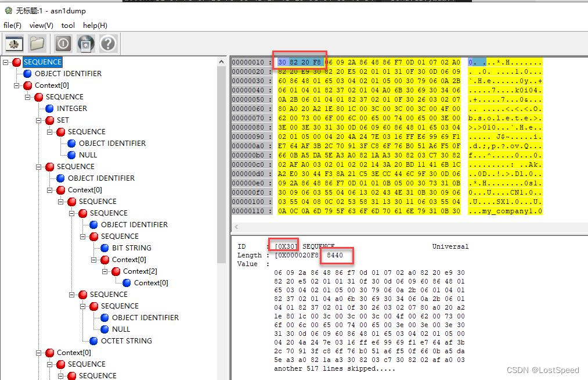Collapse first Context[0] node below root

click(x=16, y=85)
